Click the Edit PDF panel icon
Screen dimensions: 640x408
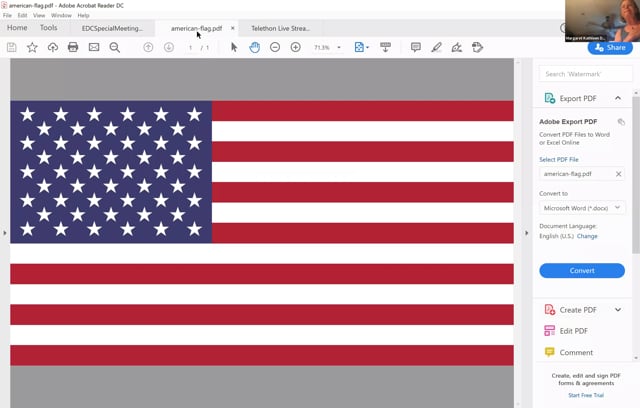tap(550, 330)
